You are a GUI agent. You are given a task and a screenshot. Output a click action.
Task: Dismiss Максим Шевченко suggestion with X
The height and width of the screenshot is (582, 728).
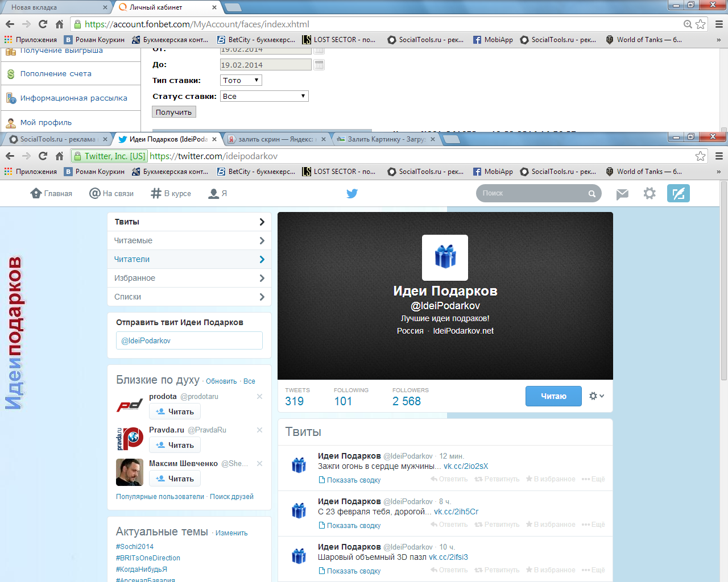coord(259,464)
